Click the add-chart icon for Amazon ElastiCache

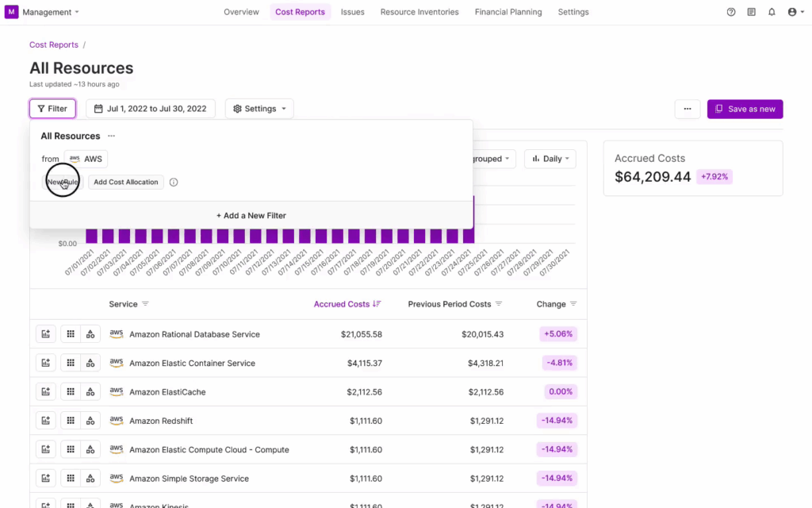coord(45,392)
